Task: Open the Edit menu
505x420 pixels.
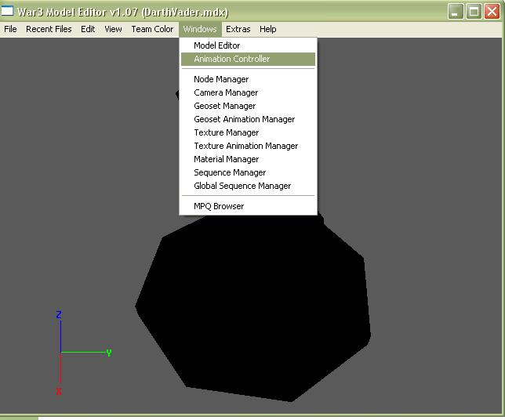Action: click(x=88, y=29)
